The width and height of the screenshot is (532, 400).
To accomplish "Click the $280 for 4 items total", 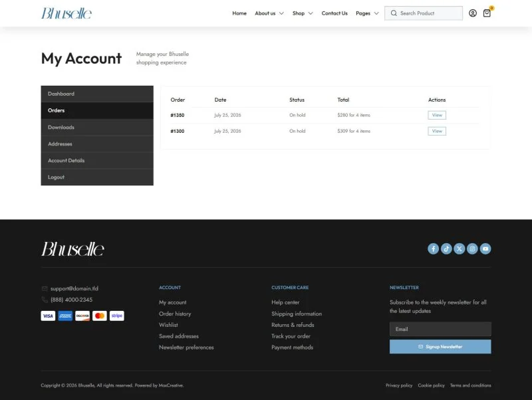I will (354, 115).
